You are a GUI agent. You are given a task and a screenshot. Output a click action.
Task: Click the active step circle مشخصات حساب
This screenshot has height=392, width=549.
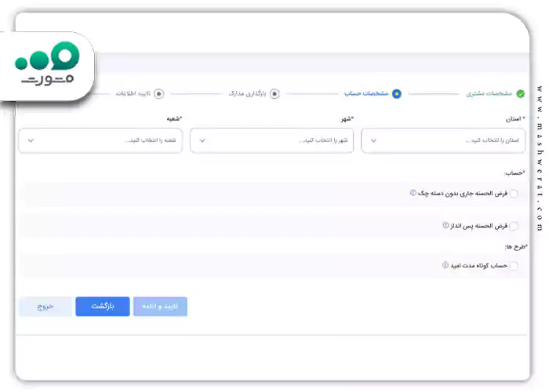click(x=396, y=94)
